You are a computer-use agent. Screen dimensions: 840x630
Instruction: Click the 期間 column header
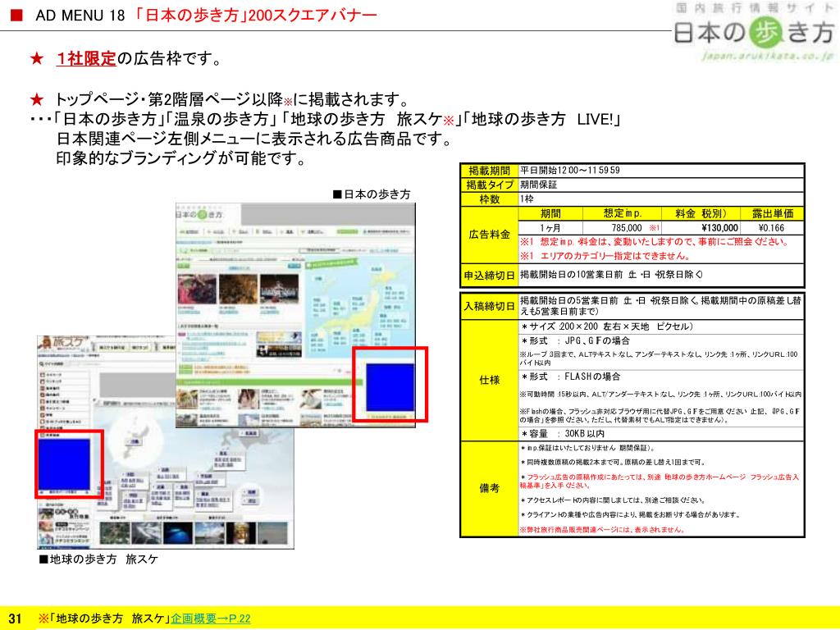(550, 213)
